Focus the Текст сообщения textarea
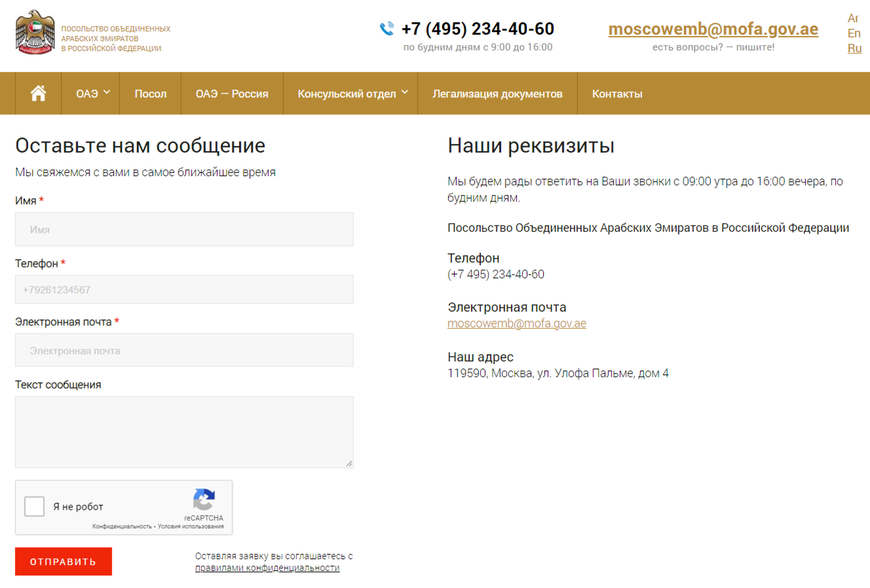 184,432
